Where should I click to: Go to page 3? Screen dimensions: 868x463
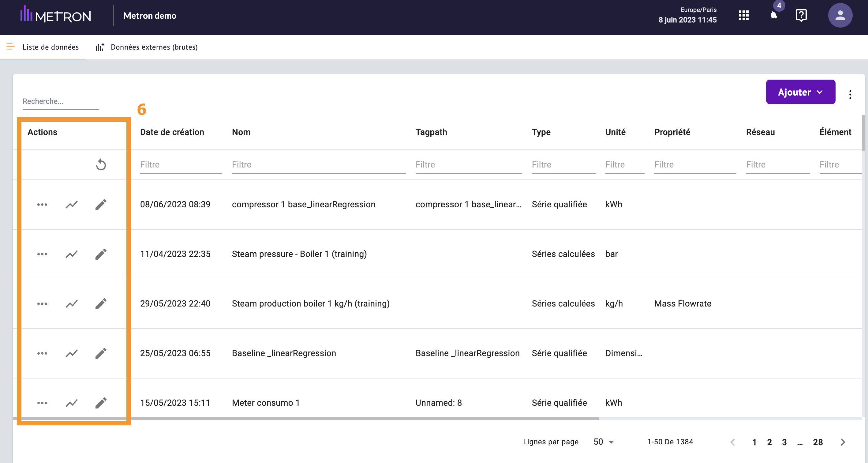click(x=784, y=442)
